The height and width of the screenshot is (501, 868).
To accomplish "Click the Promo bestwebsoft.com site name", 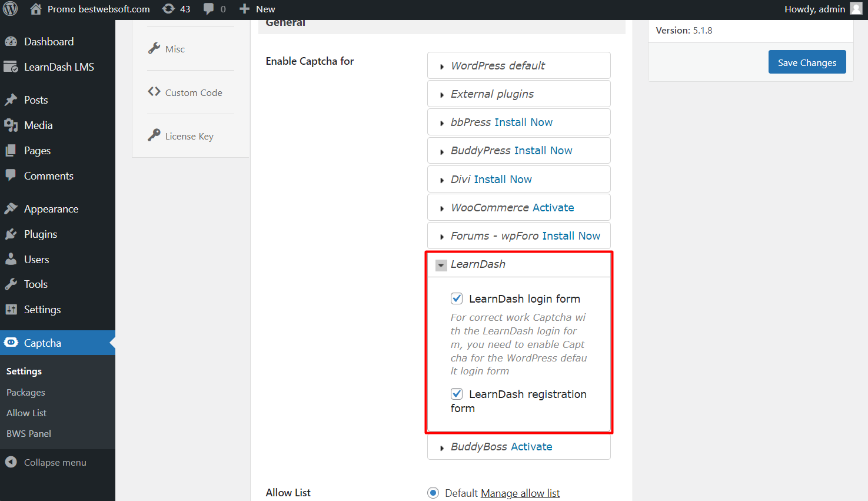I will tap(99, 9).
